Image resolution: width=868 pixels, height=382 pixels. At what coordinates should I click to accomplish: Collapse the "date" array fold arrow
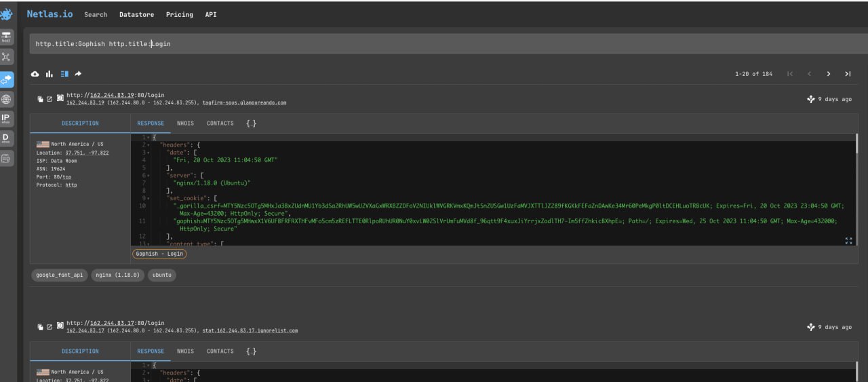coord(149,153)
